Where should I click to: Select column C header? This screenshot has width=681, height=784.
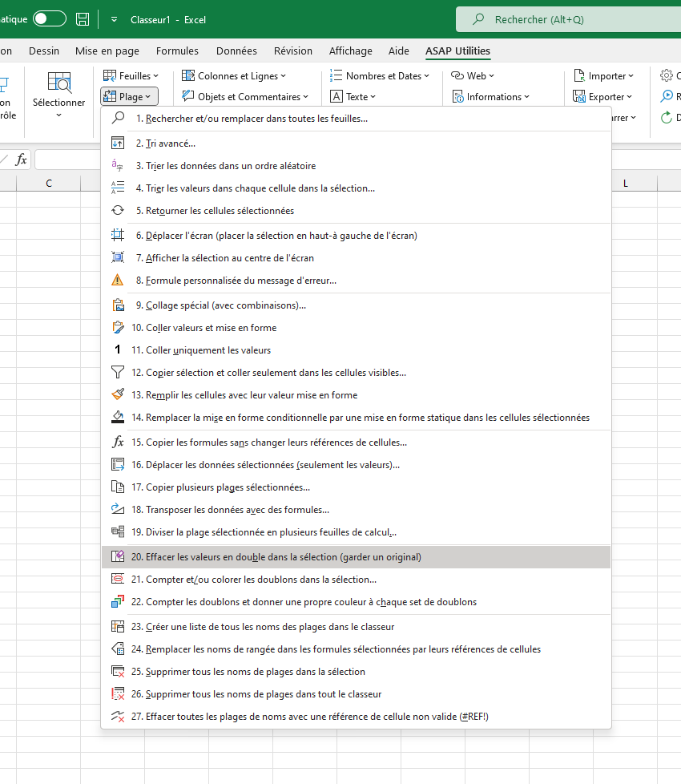coord(48,184)
